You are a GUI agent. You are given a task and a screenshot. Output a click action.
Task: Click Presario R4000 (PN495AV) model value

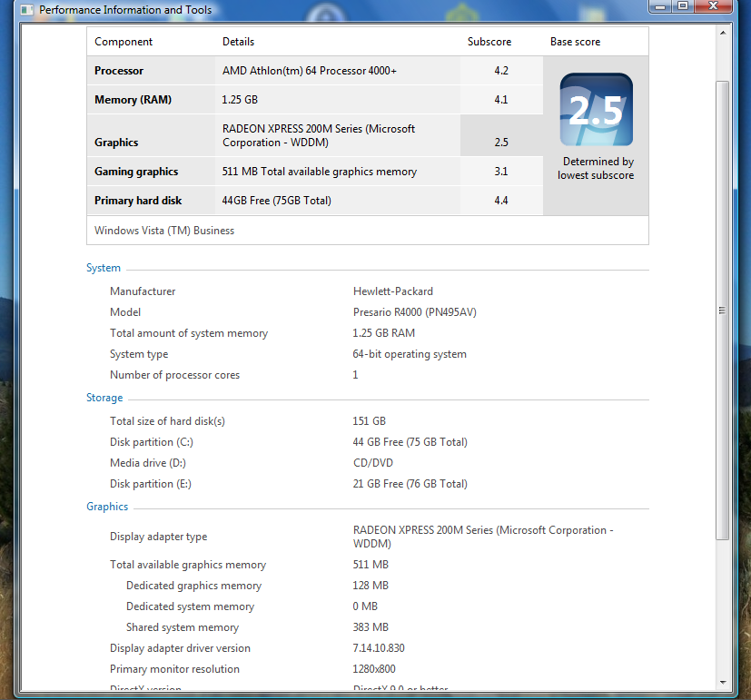[x=415, y=312]
